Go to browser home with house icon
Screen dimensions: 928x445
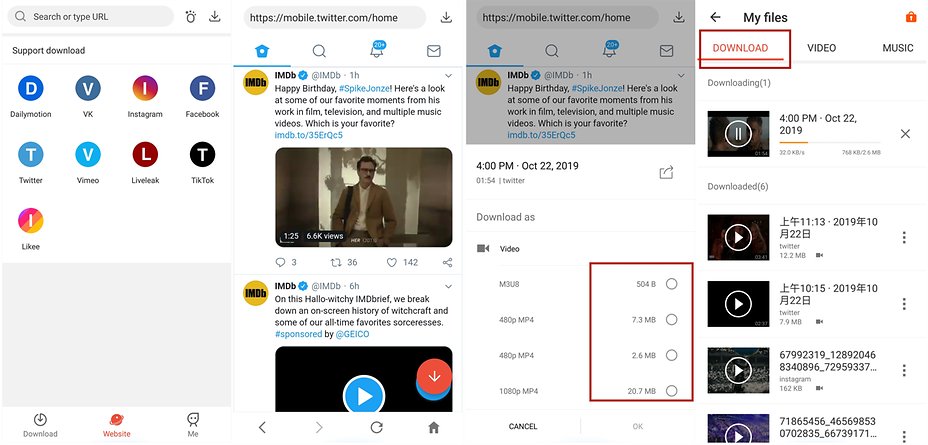(434, 427)
